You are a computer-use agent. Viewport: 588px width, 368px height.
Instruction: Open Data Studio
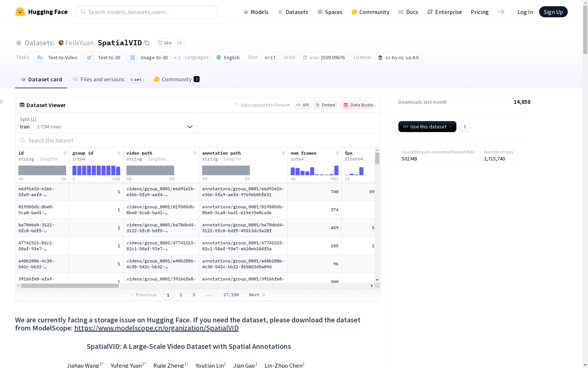(358, 105)
